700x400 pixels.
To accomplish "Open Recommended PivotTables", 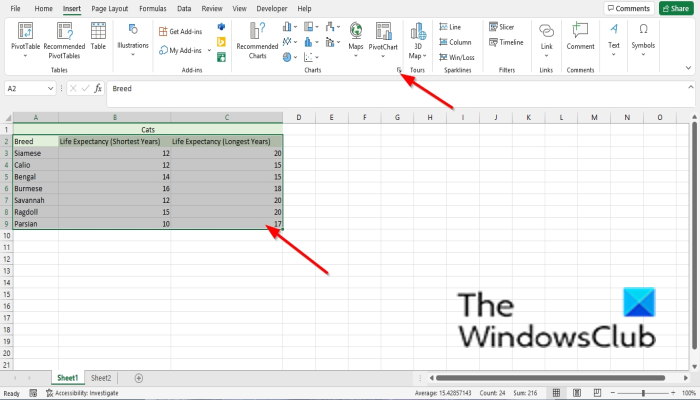I will pos(64,41).
